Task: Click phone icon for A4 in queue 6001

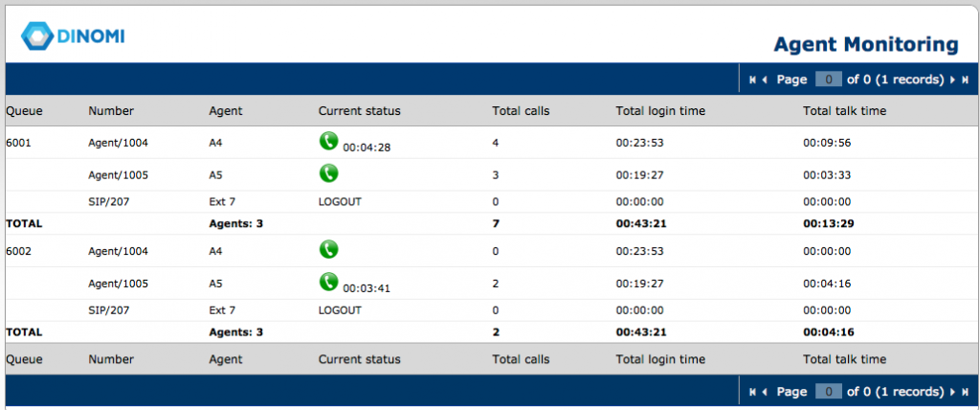Action: (x=328, y=141)
